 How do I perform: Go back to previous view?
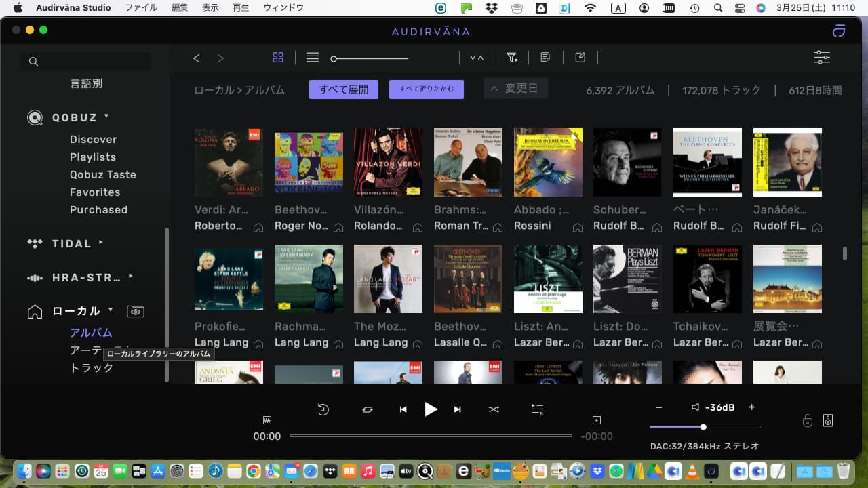(x=197, y=58)
